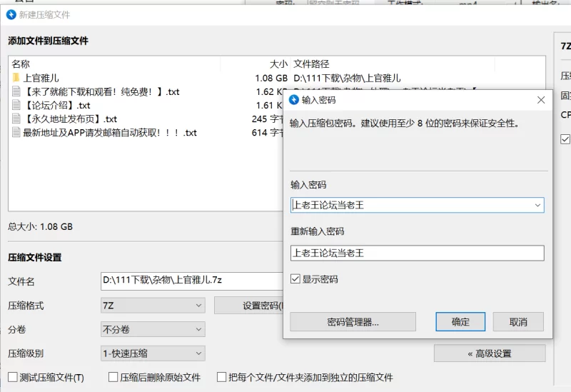Image resolution: width=571 pixels, height=392 pixels.
Task: Enable 测试压缩文件(T) checkbox
Action: 13,377
